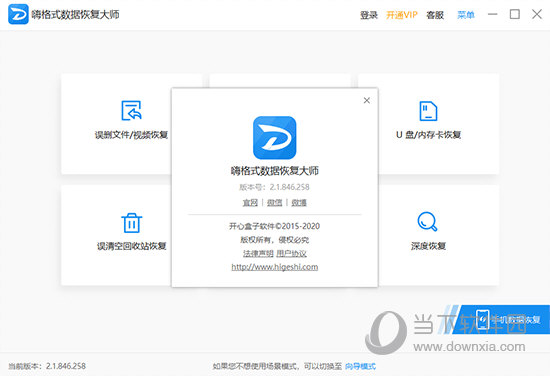Viewport: 550px width, 376px height.
Task: Select the 误删文件/视频恢复 label
Action: pyautogui.click(x=132, y=135)
